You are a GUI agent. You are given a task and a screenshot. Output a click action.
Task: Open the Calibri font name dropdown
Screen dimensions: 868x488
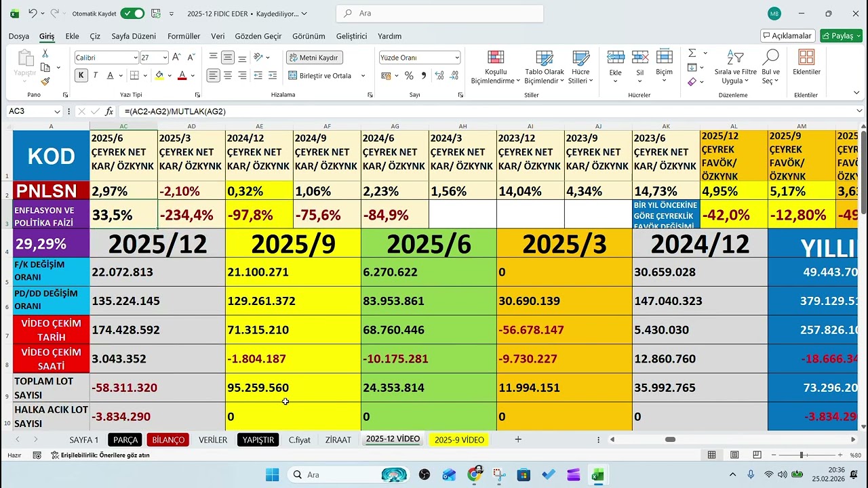click(134, 58)
